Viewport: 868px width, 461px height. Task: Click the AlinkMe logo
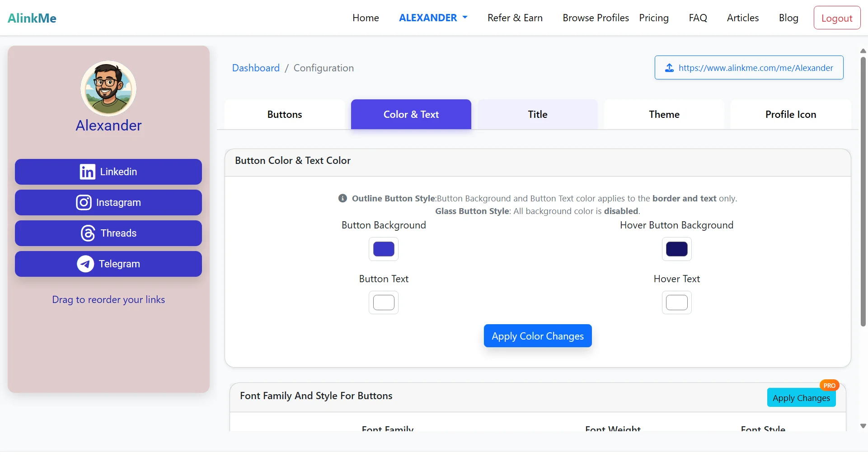[32, 18]
